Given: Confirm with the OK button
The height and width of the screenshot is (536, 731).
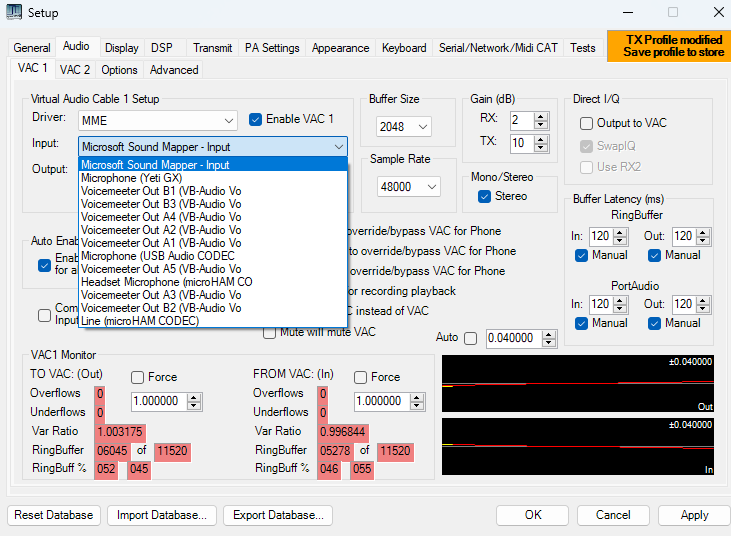Looking at the screenshot, I should (532, 515).
